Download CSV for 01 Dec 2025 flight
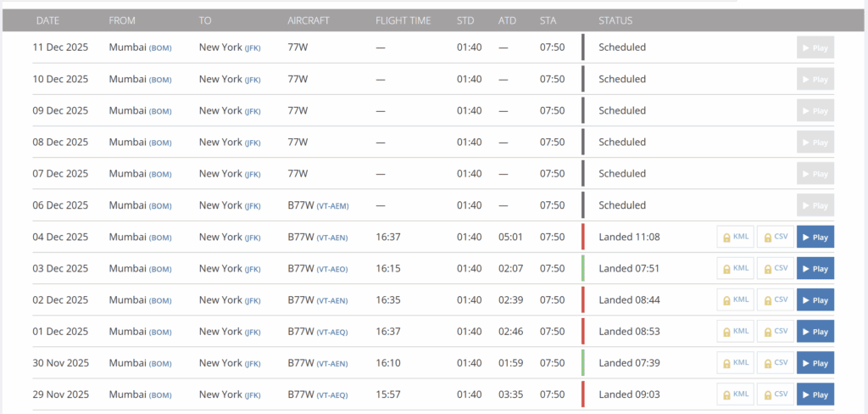This screenshot has height=414, width=868. [776, 331]
